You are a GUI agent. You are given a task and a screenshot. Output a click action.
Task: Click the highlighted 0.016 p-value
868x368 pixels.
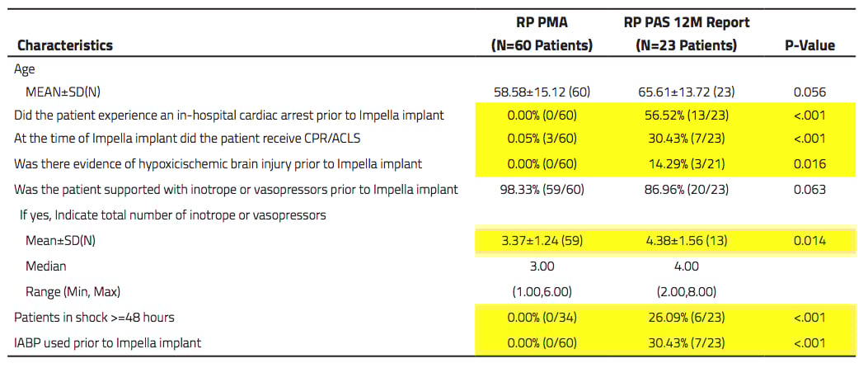pyautogui.click(x=809, y=164)
